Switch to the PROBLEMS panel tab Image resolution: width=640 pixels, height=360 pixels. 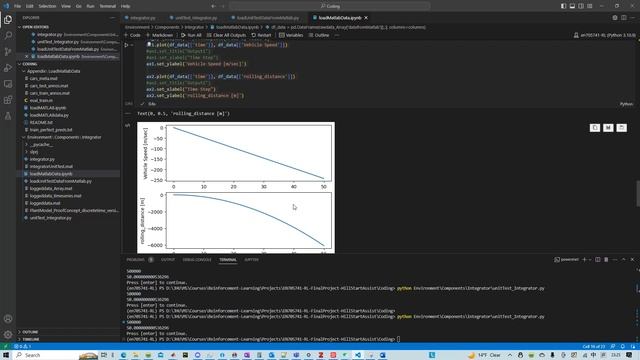(136, 260)
